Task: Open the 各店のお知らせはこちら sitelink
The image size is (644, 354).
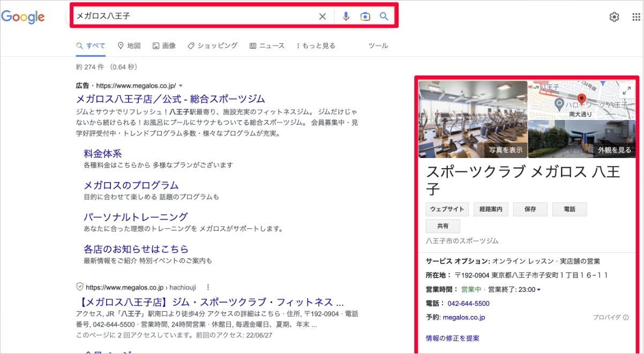Action: click(x=136, y=249)
